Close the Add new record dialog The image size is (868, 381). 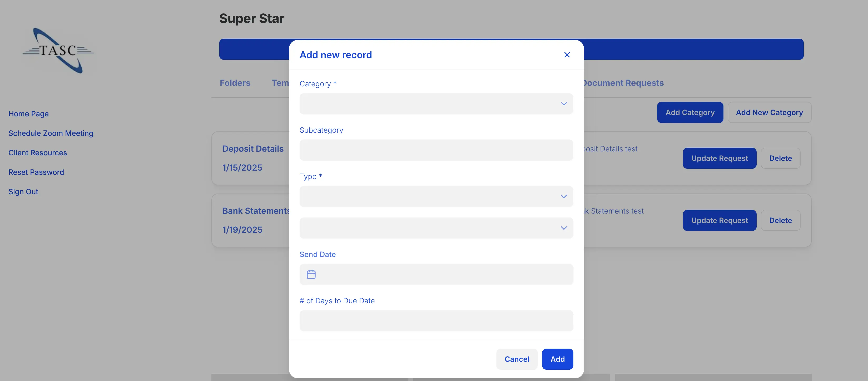[x=567, y=55]
